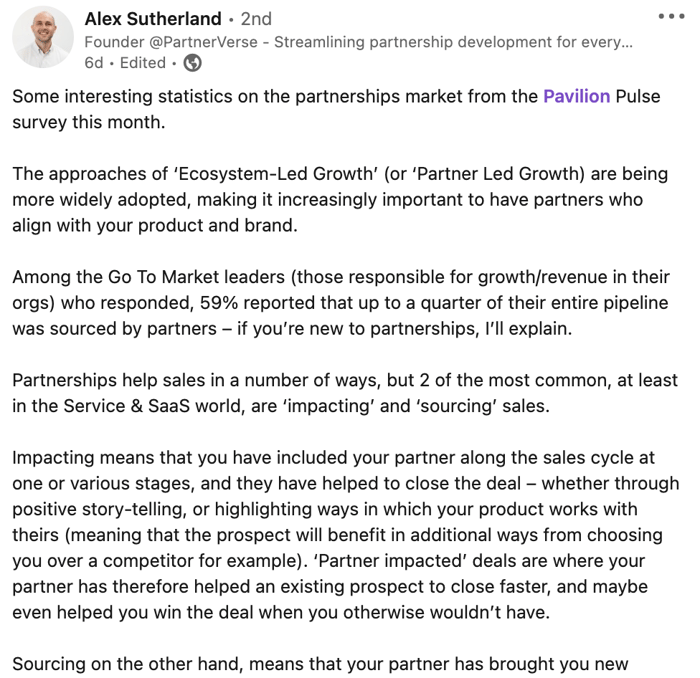Click the paragraph starting 'Some interesting statistics'
The height and width of the screenshot is (678, 700).
click(x=336, y=109)
